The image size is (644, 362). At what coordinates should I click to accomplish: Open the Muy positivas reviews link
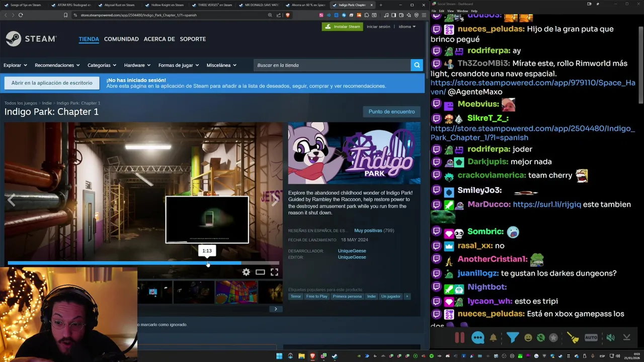pos(368,230)
